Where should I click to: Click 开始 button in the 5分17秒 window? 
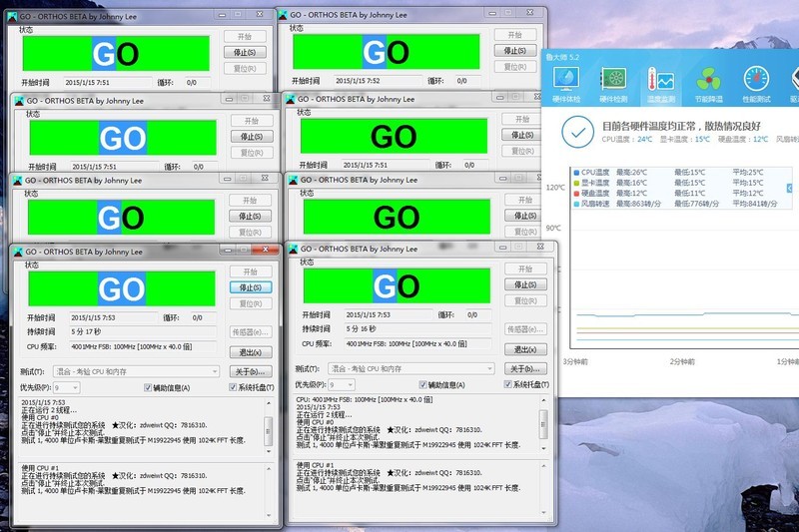click(x=251, y=271)
